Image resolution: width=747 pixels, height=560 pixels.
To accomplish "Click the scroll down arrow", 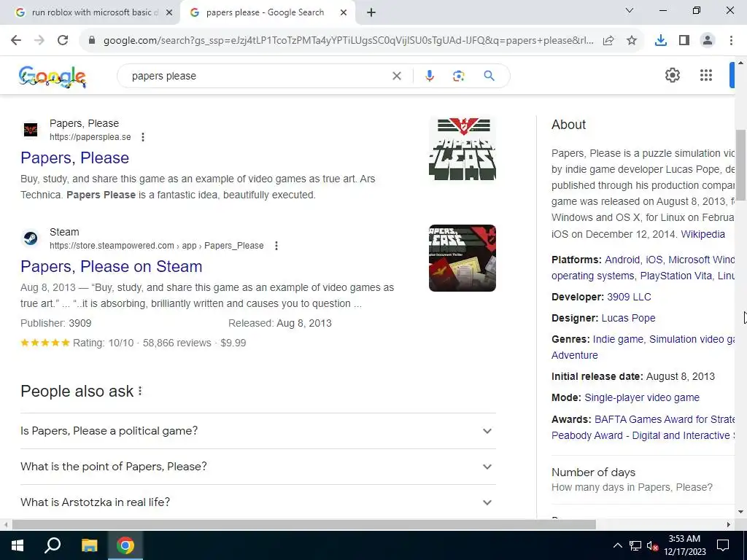I will 741,513.
